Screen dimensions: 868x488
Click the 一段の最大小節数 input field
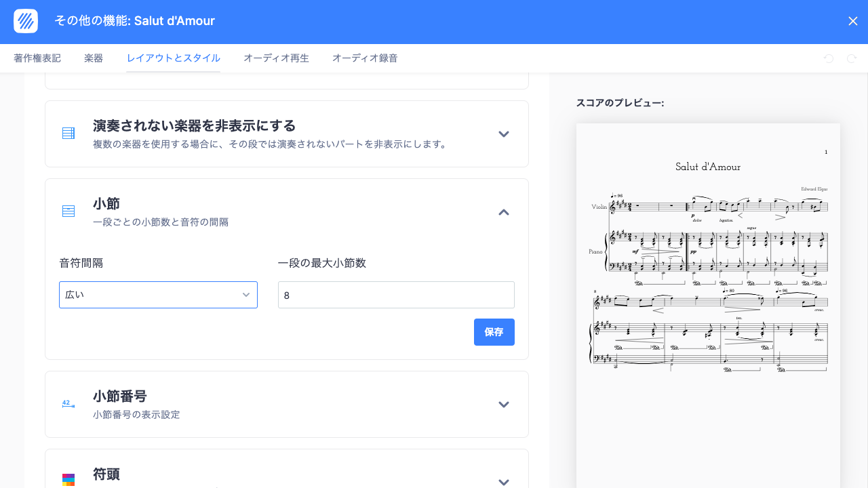[395, 294]
